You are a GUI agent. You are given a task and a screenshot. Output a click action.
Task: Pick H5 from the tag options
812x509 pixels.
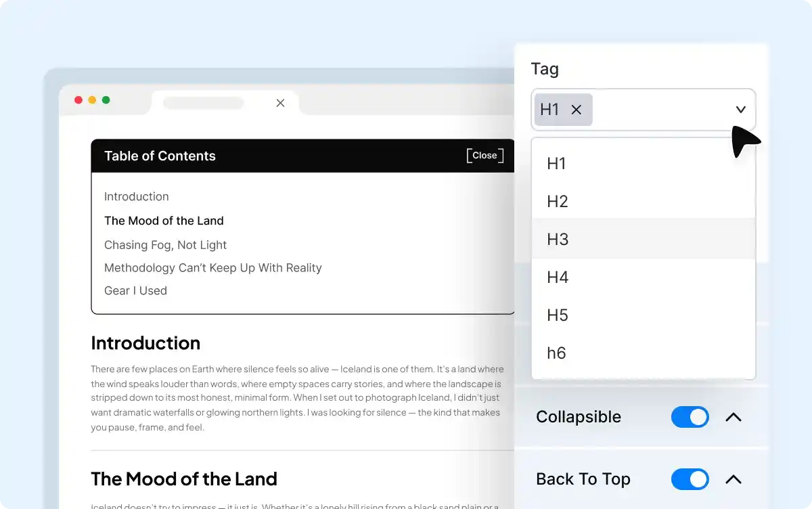558,315
